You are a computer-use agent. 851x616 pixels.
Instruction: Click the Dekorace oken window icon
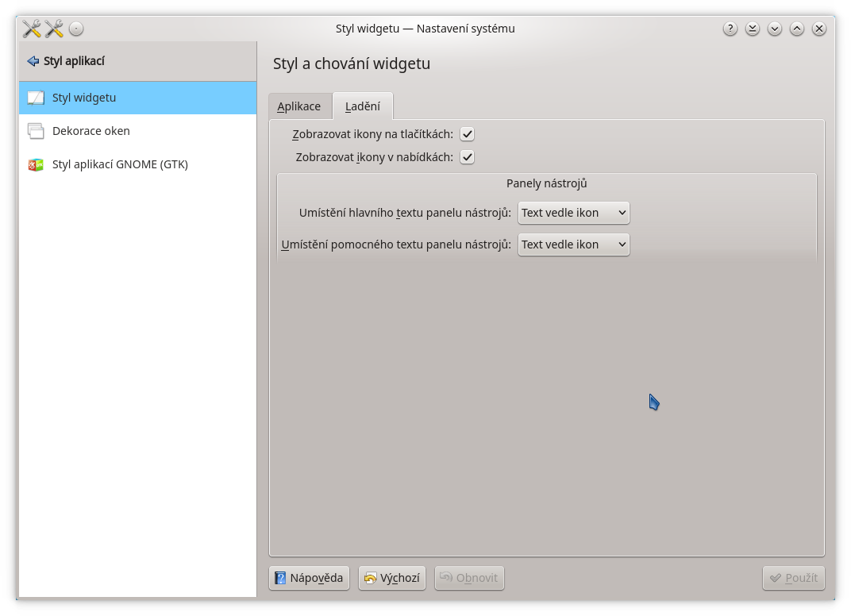click(x=36, y=131)
